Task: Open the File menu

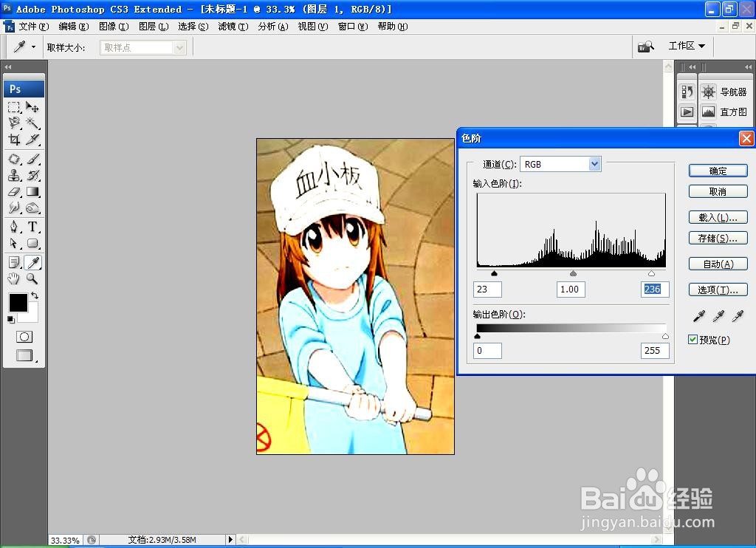Action: [x=33, y=27]
